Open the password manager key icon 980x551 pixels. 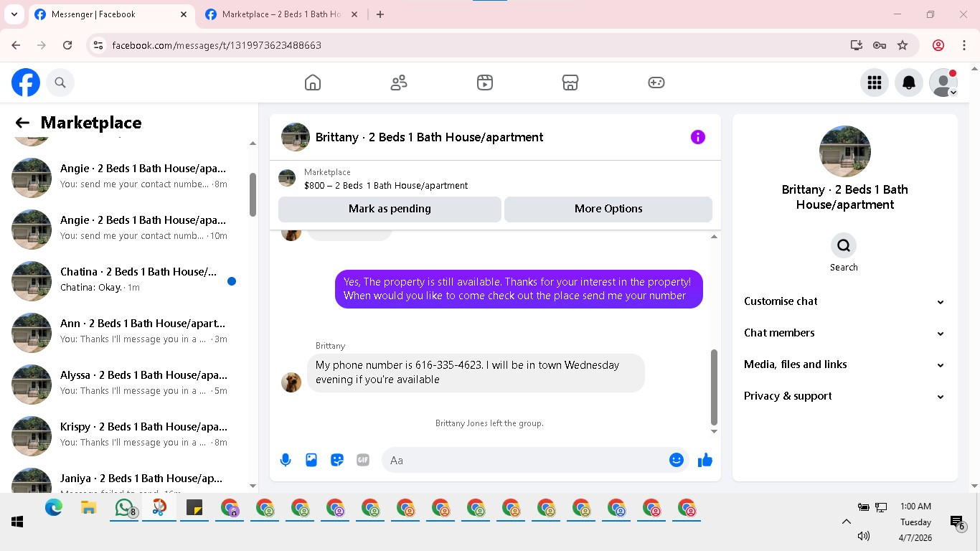coord(880,45)
